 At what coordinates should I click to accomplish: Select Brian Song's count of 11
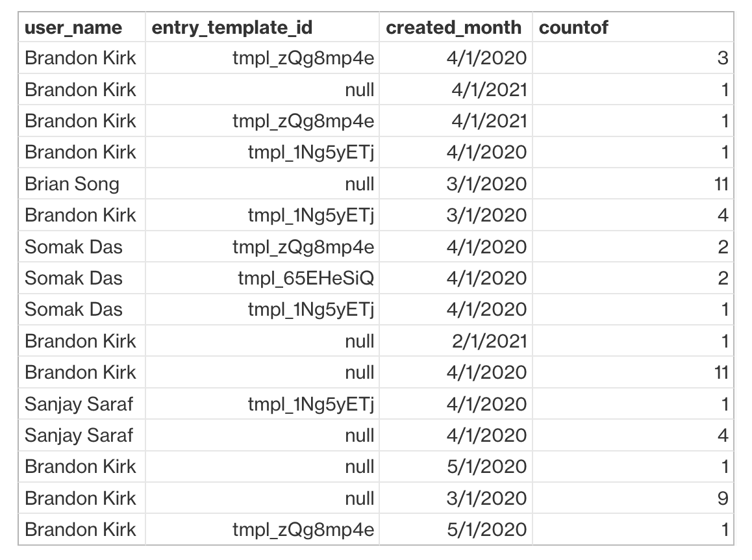click(633, 184)
